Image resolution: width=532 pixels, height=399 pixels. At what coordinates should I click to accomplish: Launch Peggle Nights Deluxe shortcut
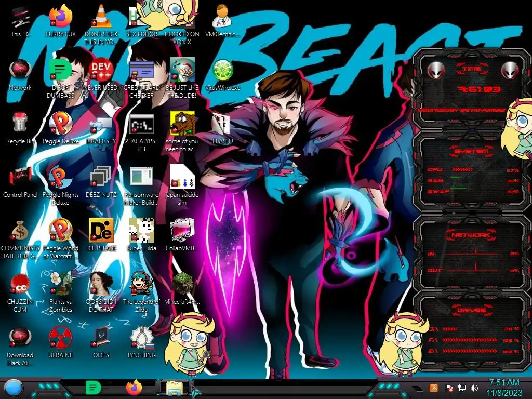click(60, 177)
